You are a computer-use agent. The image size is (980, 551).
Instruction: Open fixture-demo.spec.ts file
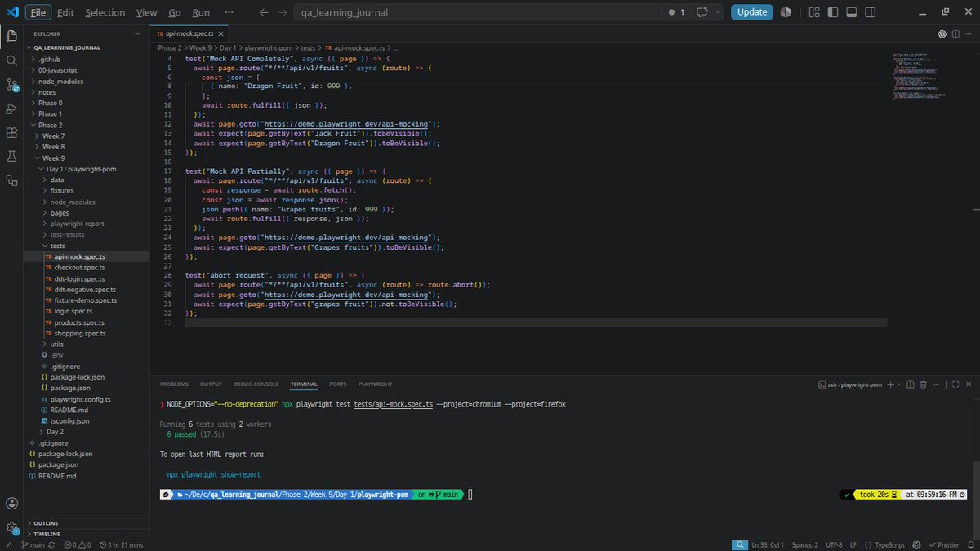(x=85, y=300)
